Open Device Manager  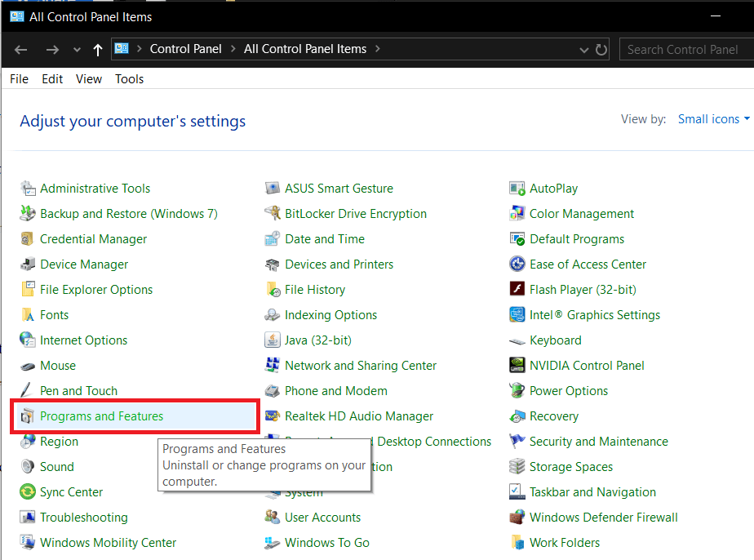coord(84,264)
